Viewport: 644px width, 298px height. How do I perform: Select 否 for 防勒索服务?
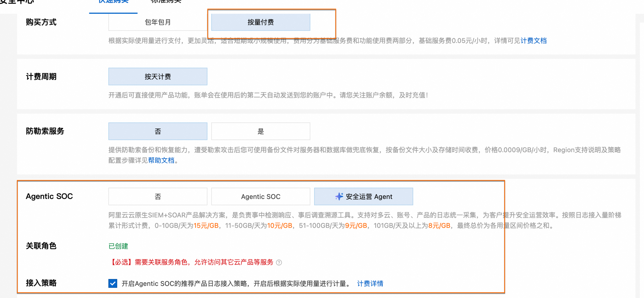(158, 131)
